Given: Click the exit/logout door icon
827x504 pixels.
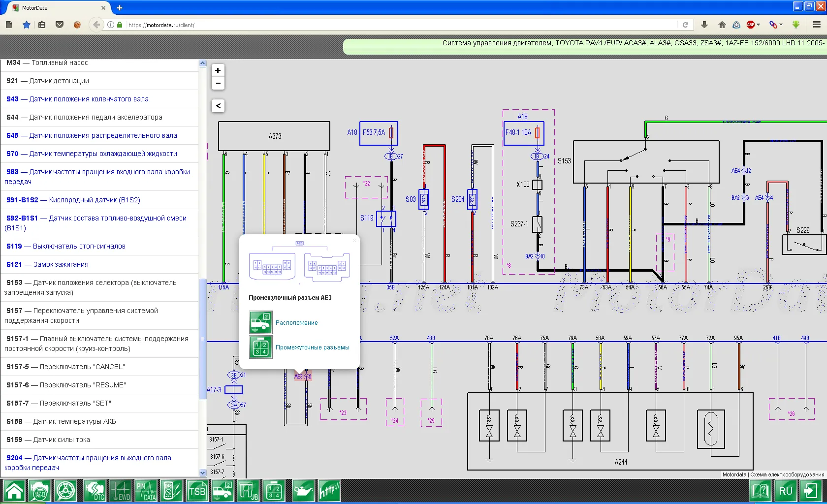Looking at the screenshot, I should pyautogui.click(x=812, y=491).
